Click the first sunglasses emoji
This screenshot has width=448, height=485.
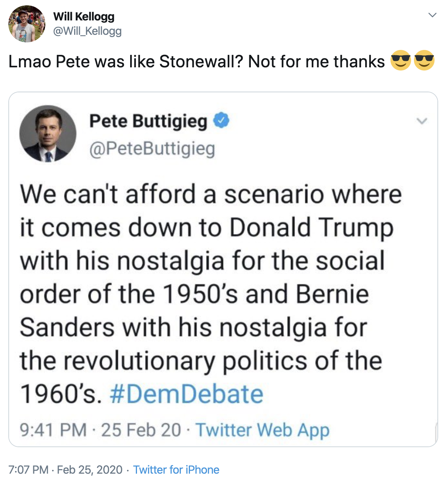pos(401,61)
